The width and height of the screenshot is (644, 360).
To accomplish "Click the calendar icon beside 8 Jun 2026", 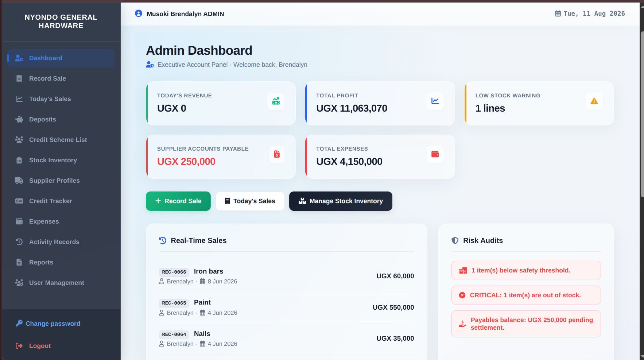I will (202, 282).
